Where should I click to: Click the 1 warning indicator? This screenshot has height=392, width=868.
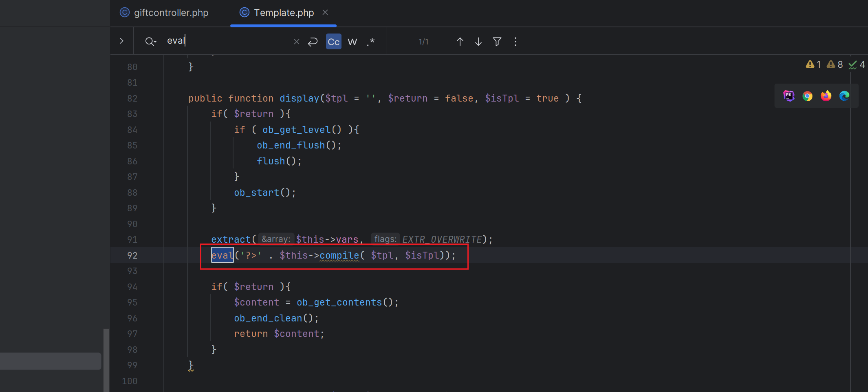click(x=813, y=64)
